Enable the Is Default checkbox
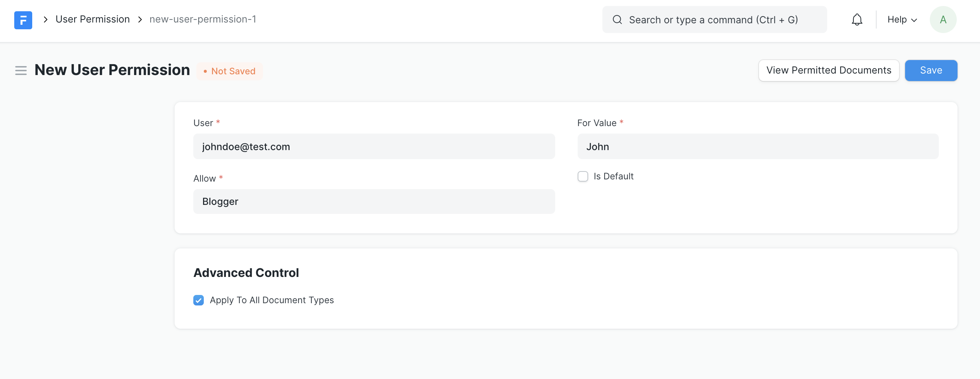Image resolution: width=980 pixels, height=379 pixels. [583, 176]
